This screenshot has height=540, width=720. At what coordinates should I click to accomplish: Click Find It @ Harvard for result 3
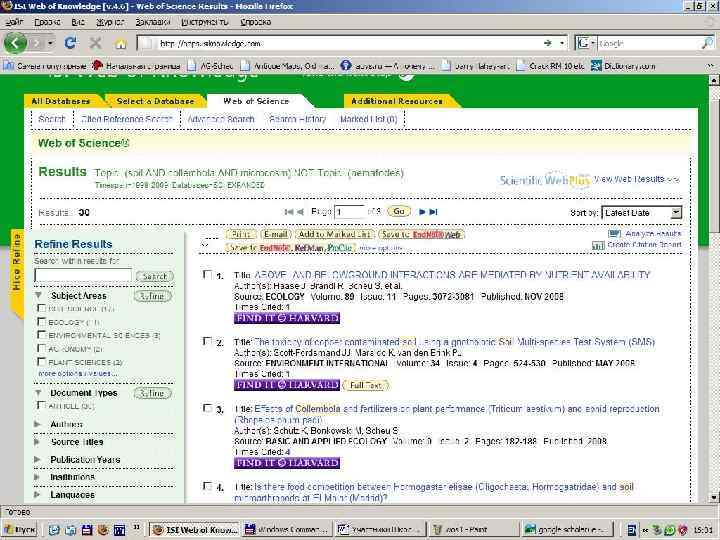pyautogui.click(x=287, y=463)
